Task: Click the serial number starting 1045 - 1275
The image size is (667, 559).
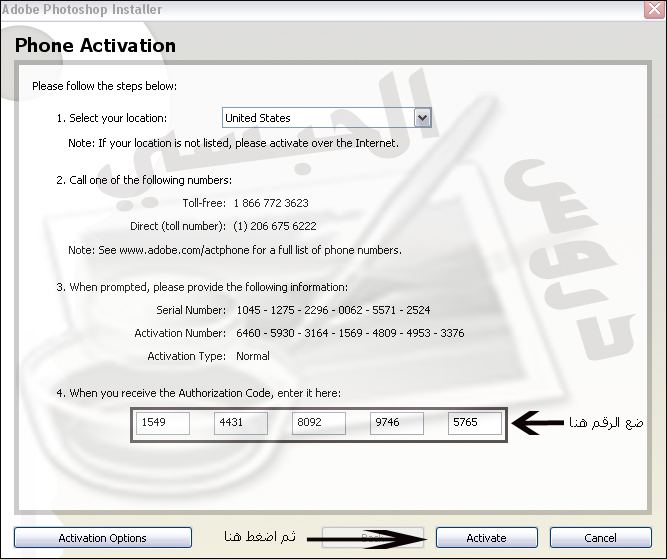Action: click(333, 310)
